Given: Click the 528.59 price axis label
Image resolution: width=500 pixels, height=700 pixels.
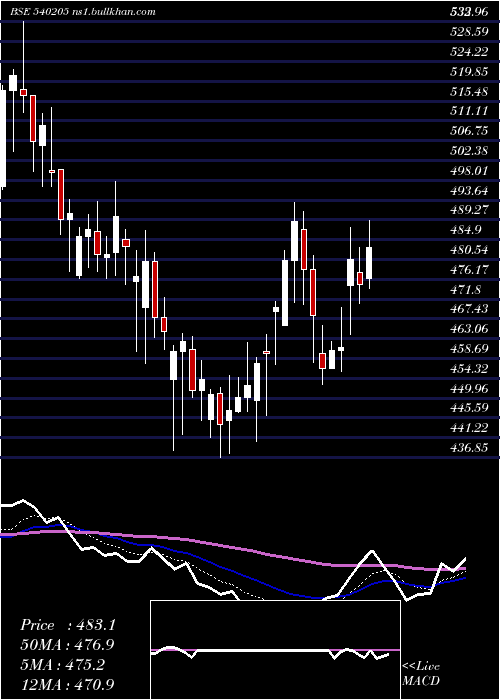Looking at the screenshot, I should click(469, 32).
